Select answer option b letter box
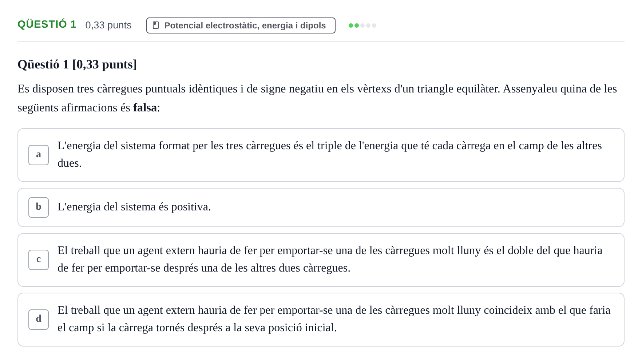642x364 pixels. click(x=39, y=207)
